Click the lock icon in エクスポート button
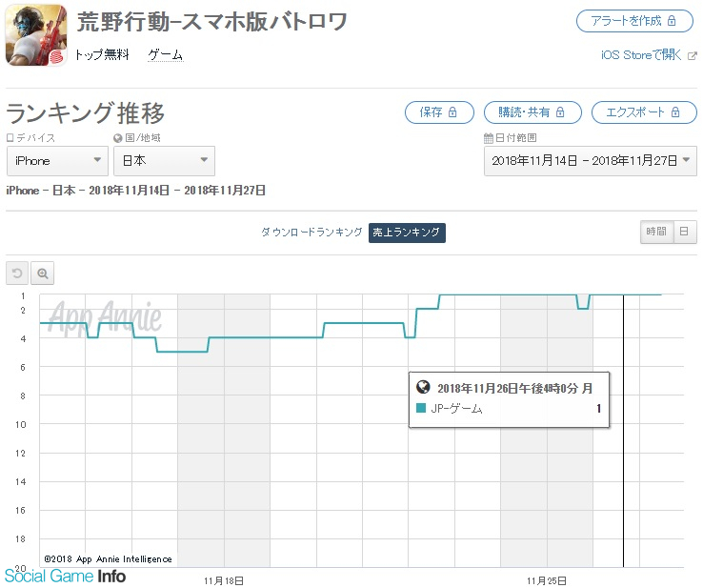The image size is (703, 588). click(x=675, y=112)
